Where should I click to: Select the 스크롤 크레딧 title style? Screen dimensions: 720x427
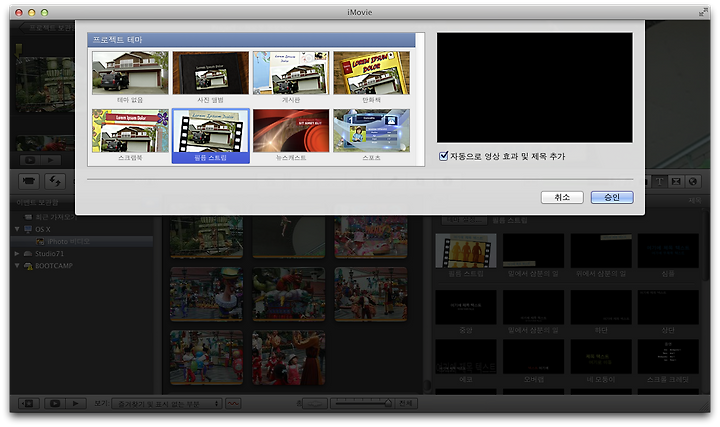(x=668, y=357)
